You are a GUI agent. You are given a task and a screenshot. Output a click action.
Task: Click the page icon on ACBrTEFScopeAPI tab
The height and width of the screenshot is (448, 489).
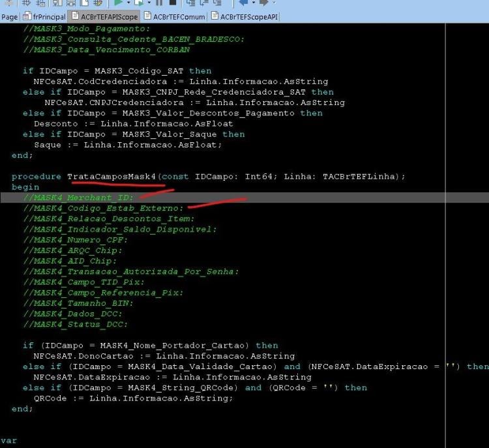(x=215, y=16)
